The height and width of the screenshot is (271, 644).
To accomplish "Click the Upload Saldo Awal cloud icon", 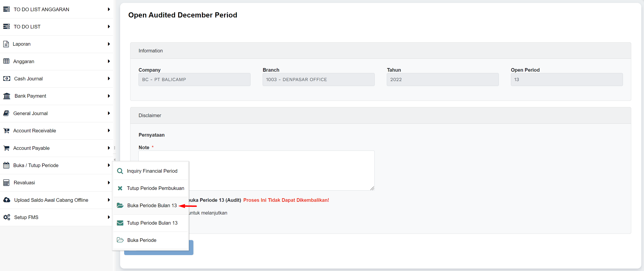I will coord(7,200).
